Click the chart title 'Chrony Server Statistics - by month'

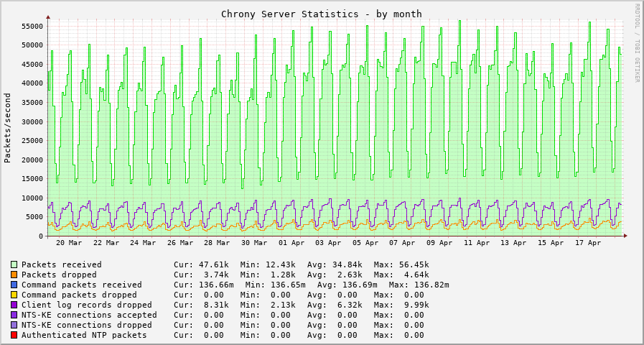[x=322, y=14]
